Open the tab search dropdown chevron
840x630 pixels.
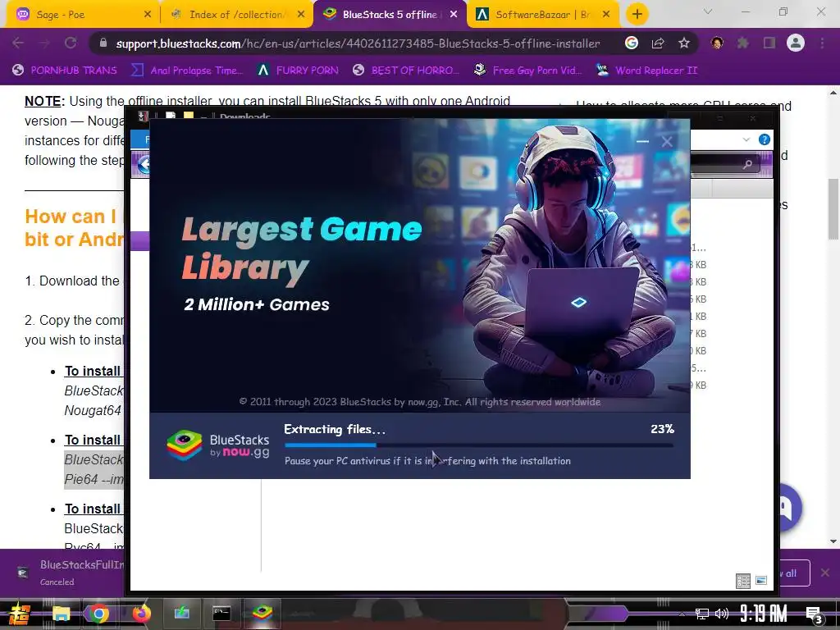708,11
